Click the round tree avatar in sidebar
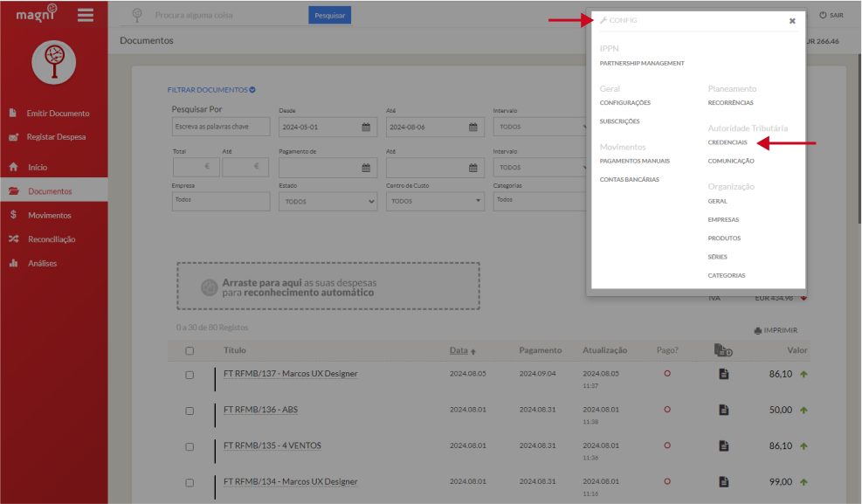The height and width of the screenshot is (504, 862). (x=54, y=62)
